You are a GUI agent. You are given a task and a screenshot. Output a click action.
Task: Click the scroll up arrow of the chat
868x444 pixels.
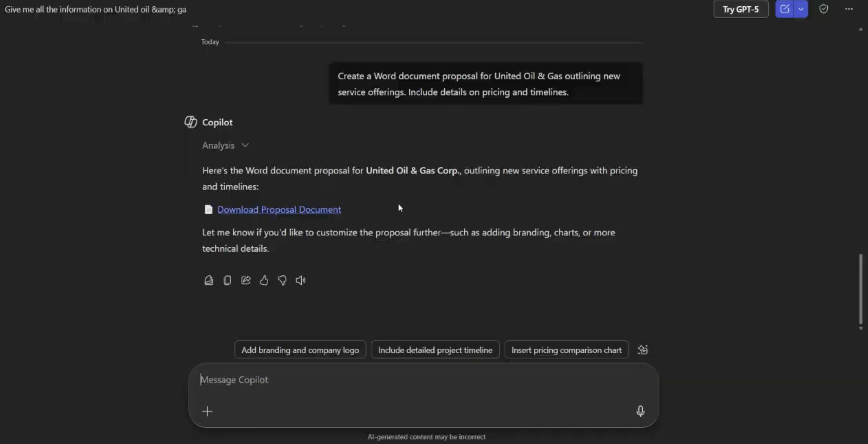[x=861, y=29]
